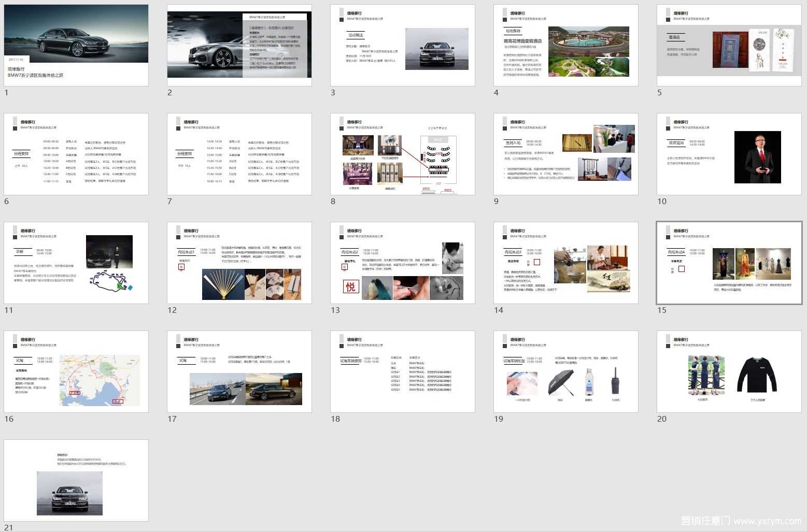Choose slide 5 thumbnail with invitation cards

pyautogui.click(x=729, y=46)
